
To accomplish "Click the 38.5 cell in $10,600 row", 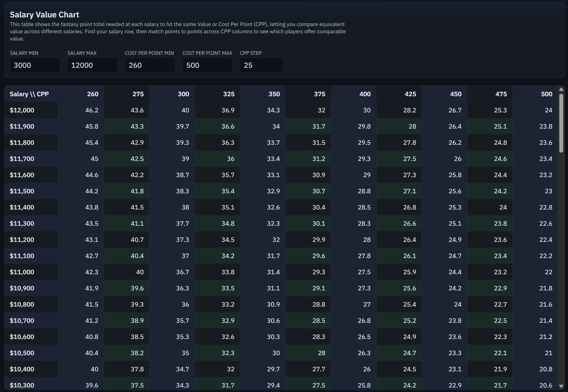I will tap(127, 337).
